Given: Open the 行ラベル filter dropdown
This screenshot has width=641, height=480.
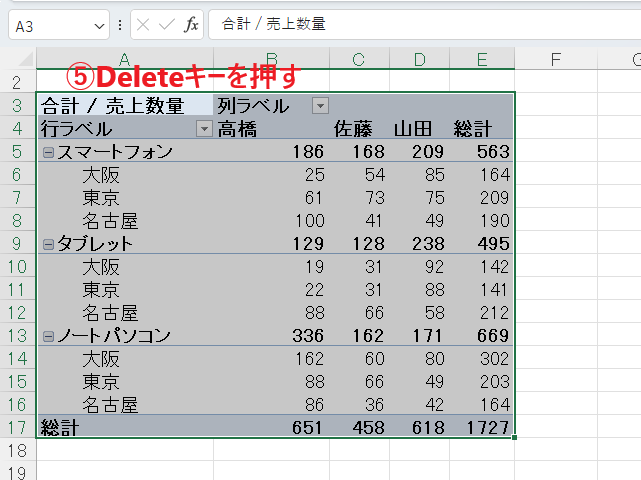Looking at the screenshot, I should click(x=204, y=129).
